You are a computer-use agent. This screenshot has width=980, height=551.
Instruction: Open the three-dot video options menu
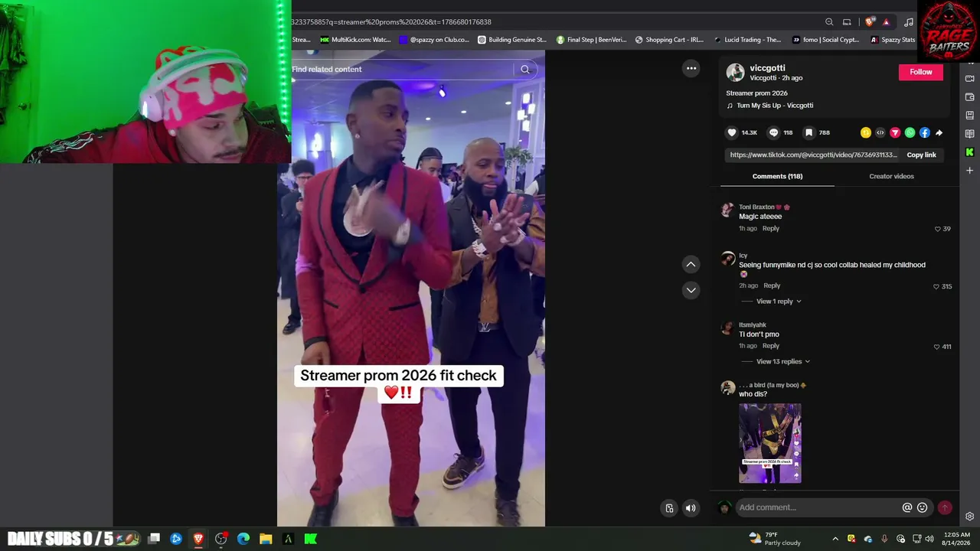point(691,68)
